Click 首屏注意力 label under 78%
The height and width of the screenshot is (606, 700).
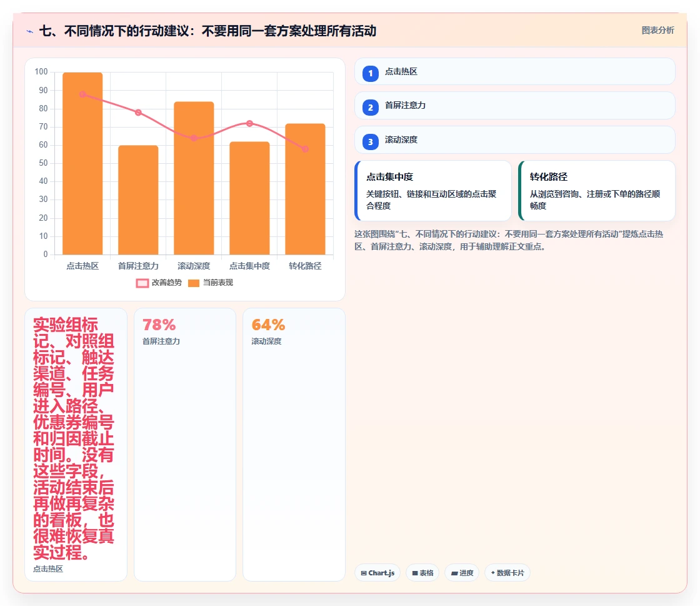161,341
